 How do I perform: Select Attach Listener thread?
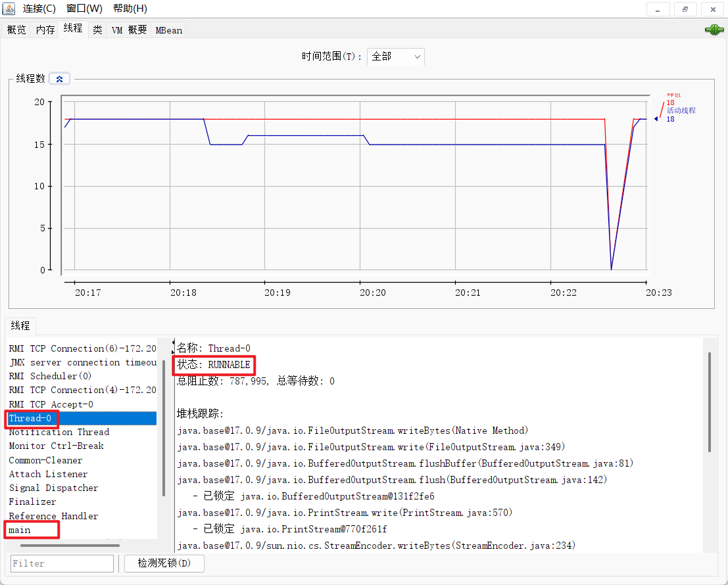coord(82,474)
